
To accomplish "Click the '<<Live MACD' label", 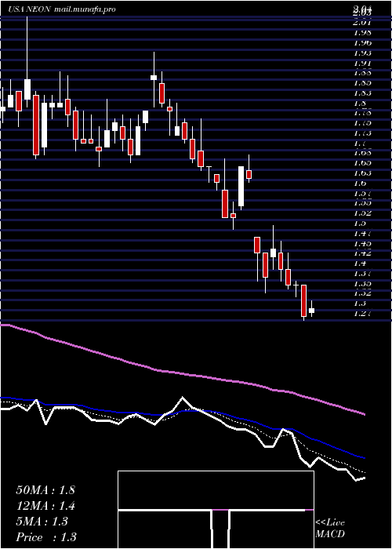I will pos(330,529).
